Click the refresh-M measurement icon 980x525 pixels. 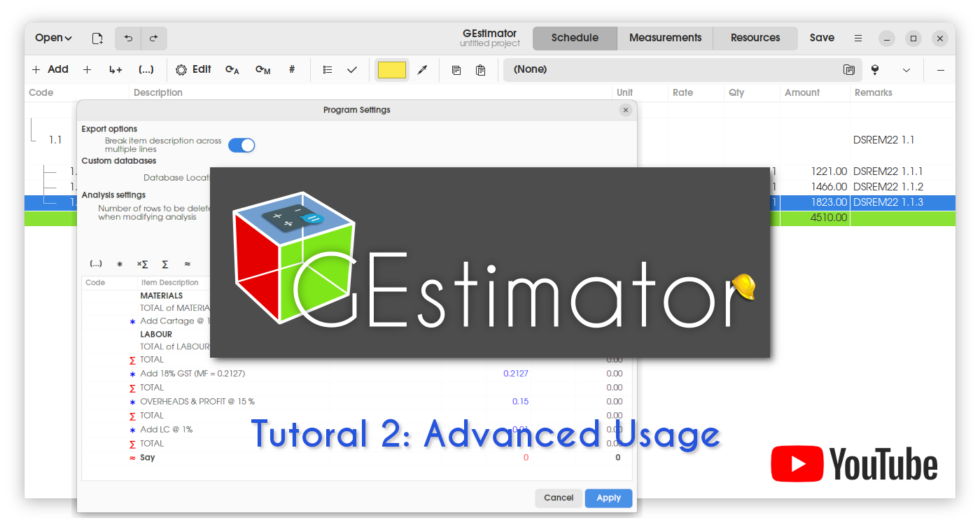[262, 69]
